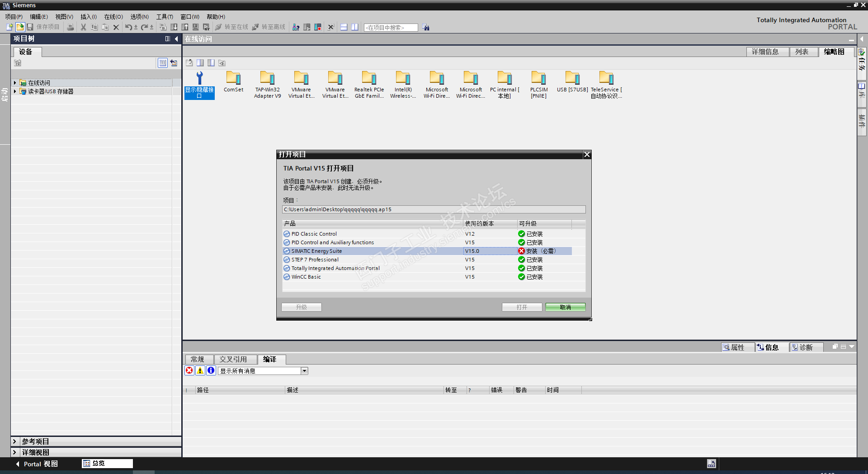868x474 pixels.
Task: Create a new project from toolbar
Action: tap(9, 27)
